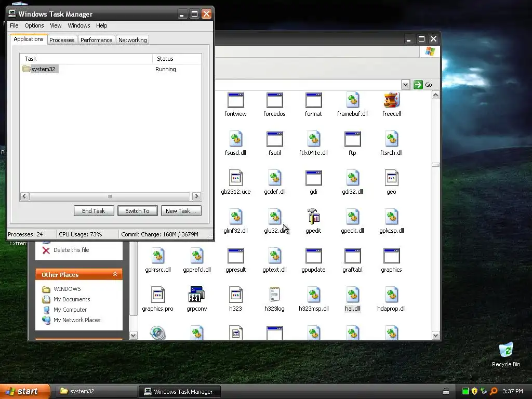Select the forcedos file icon
The width and height of the screenshot is (532, 399).
pos(274,100)
